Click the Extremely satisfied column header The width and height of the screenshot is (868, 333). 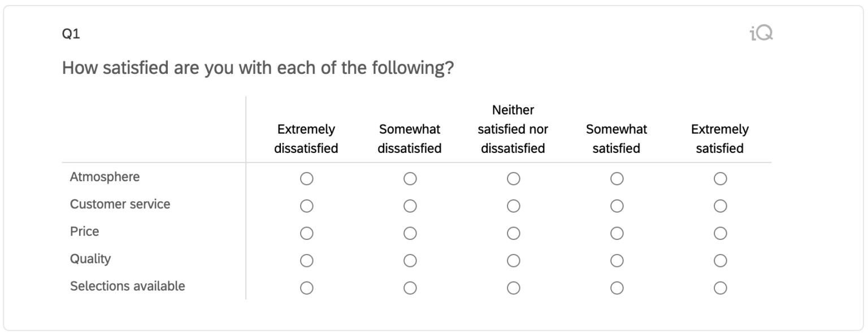719,139
